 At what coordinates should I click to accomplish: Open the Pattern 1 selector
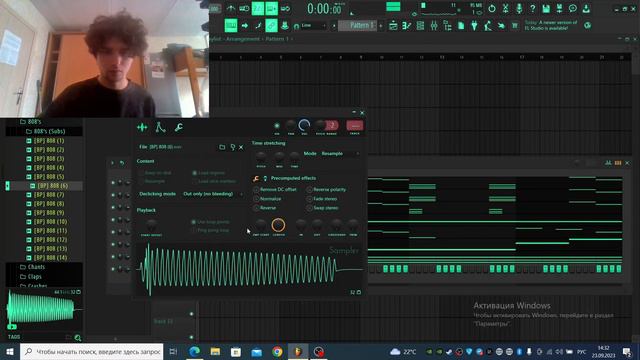point(359,26)
